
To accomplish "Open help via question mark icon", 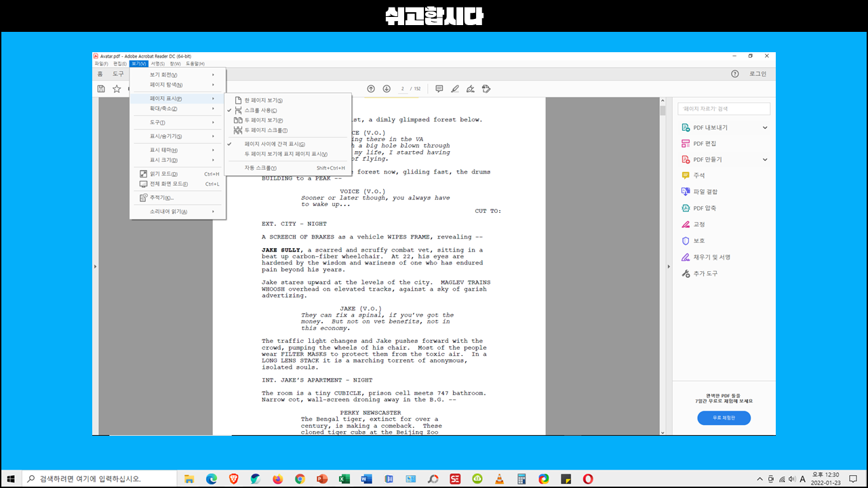I will (x=734, y=74).
